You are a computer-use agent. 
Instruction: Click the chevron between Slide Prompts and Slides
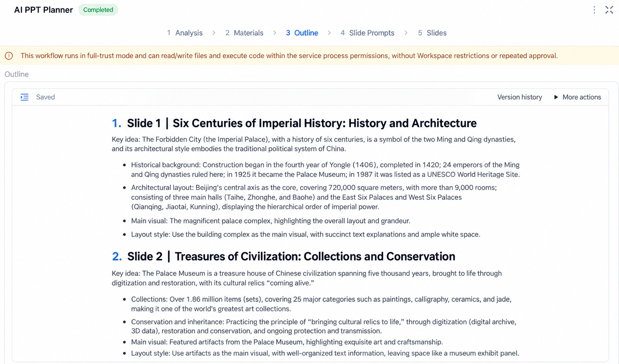(406, 33)
